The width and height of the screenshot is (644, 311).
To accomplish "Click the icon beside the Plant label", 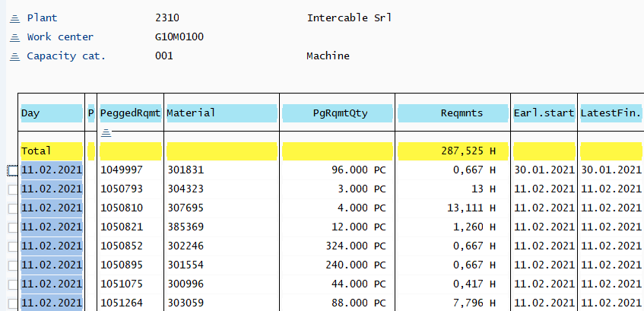I will (14, 17).
